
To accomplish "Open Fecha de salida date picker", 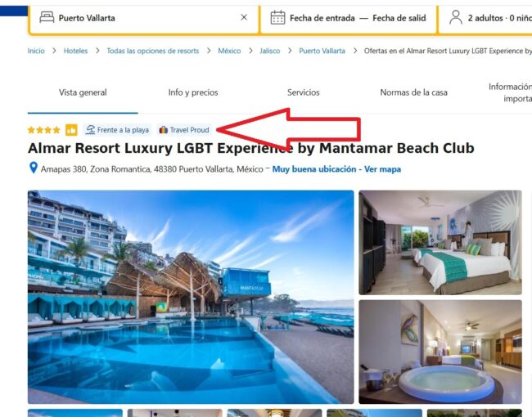I will 399,18.
